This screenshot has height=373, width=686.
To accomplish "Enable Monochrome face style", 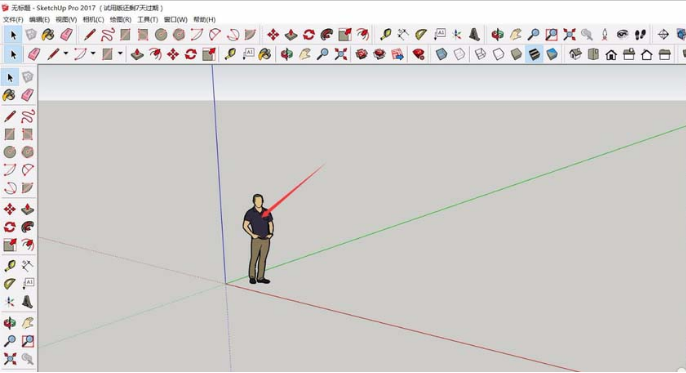I will pyautogui.click(x=552, y=54).
